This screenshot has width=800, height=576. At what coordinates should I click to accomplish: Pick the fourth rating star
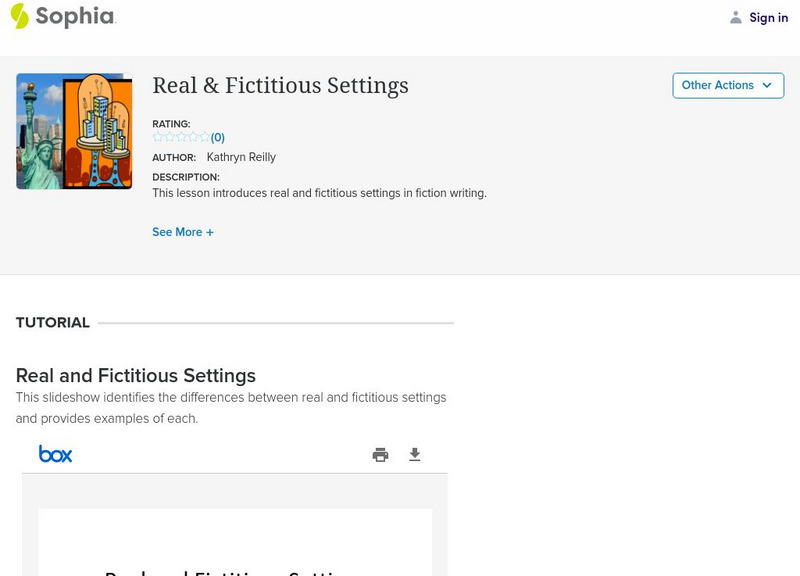click(x=193, y=137)
